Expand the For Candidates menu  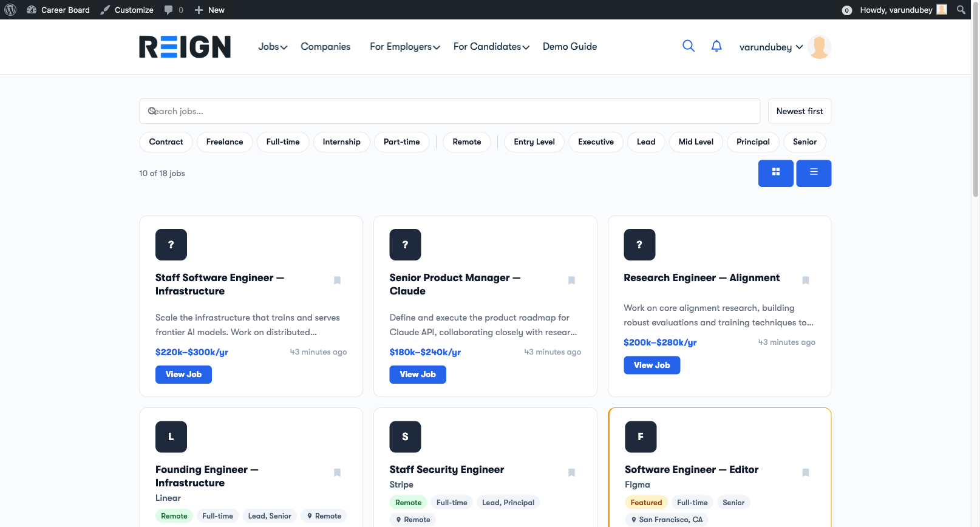point(491,47)
